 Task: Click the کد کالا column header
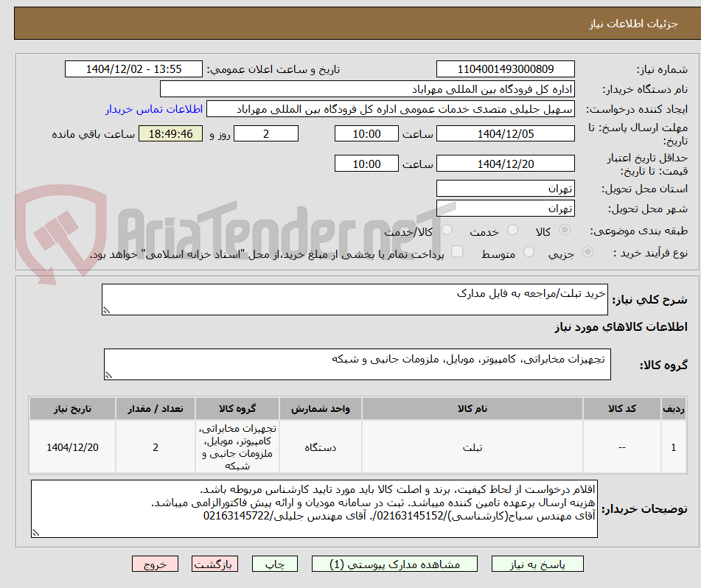coord(622,409)
